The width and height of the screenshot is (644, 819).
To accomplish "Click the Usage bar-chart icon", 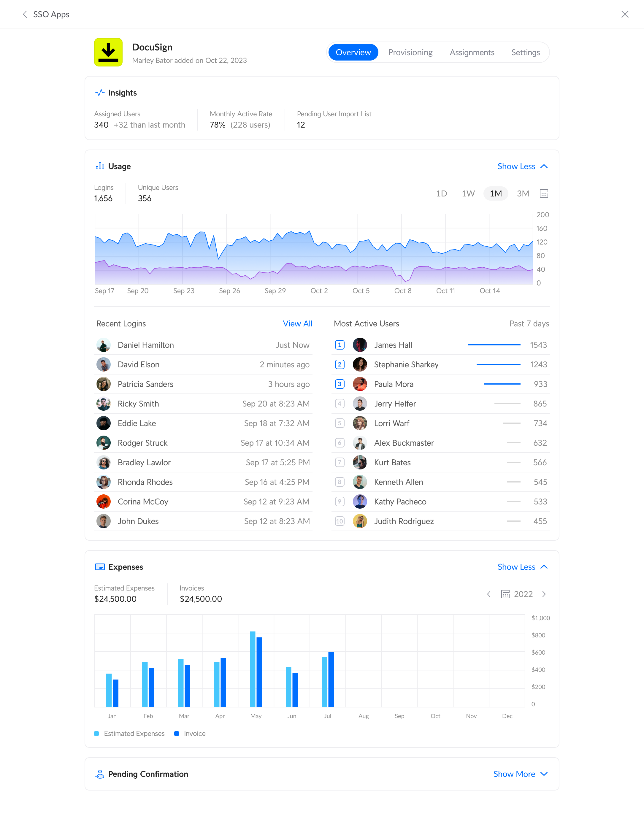I will 99,166.
